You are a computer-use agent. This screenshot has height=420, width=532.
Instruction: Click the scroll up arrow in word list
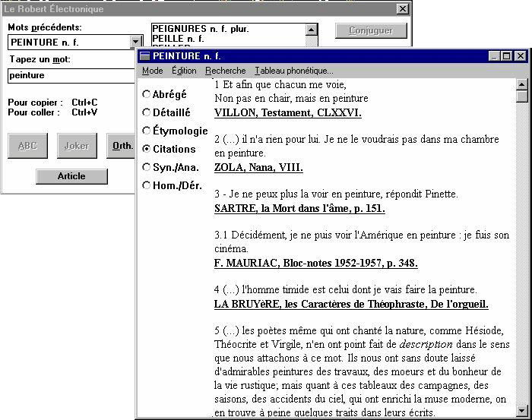(312, 30)
